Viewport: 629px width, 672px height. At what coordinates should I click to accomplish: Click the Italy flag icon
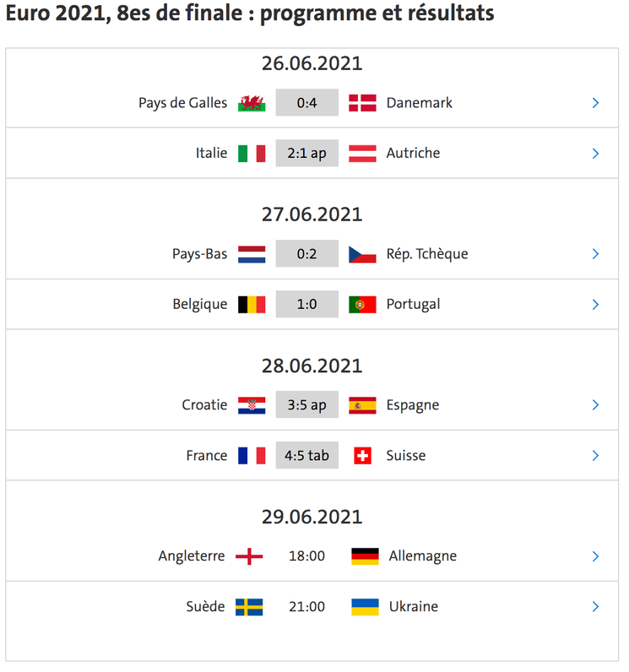click(x=252, y=154)
